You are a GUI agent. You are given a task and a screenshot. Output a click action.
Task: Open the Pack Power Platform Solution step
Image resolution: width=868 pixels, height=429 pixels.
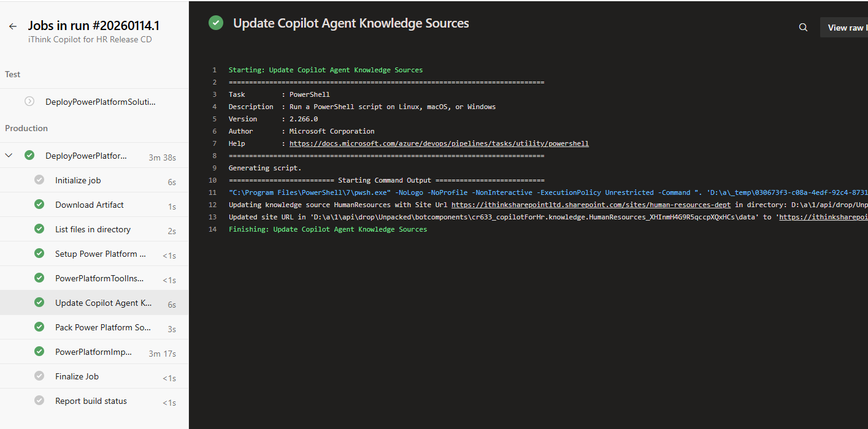pos(102,327)
